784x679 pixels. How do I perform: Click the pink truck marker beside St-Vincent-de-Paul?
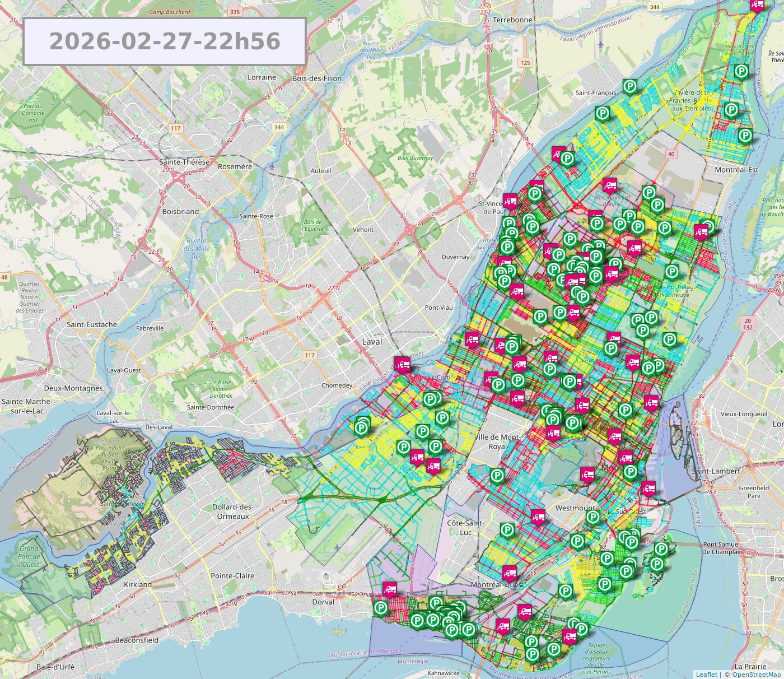point(510,200)
